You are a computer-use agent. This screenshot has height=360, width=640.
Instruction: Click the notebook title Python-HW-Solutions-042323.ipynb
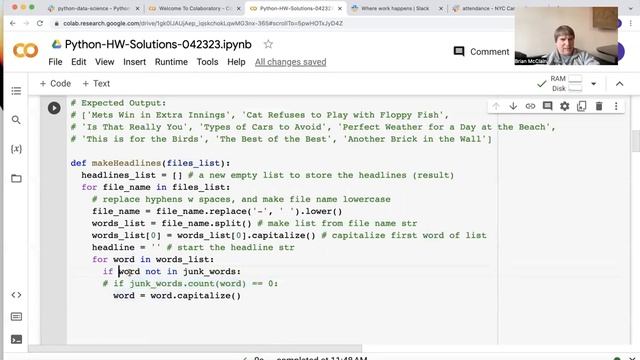coord(158,44)
